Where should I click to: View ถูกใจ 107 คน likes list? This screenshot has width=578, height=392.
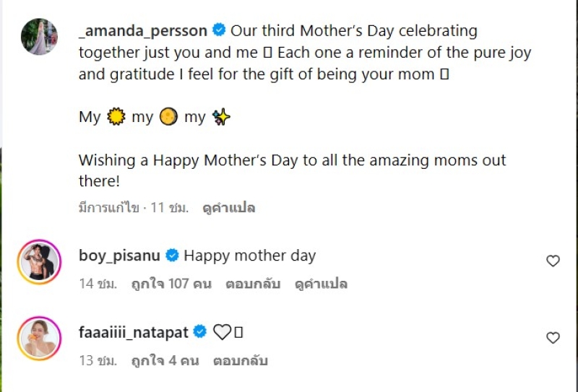pyautogui.click(x=171, y=284)
